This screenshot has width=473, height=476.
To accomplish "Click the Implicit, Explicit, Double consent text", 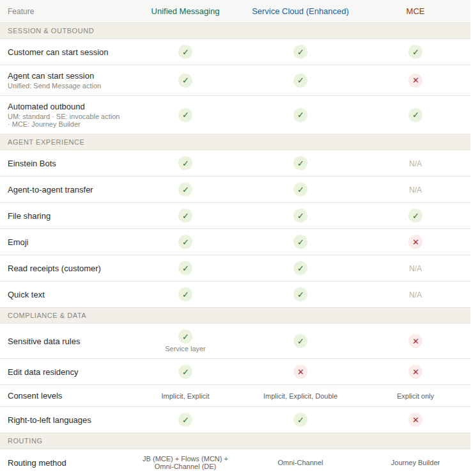I will coord(300,396).
